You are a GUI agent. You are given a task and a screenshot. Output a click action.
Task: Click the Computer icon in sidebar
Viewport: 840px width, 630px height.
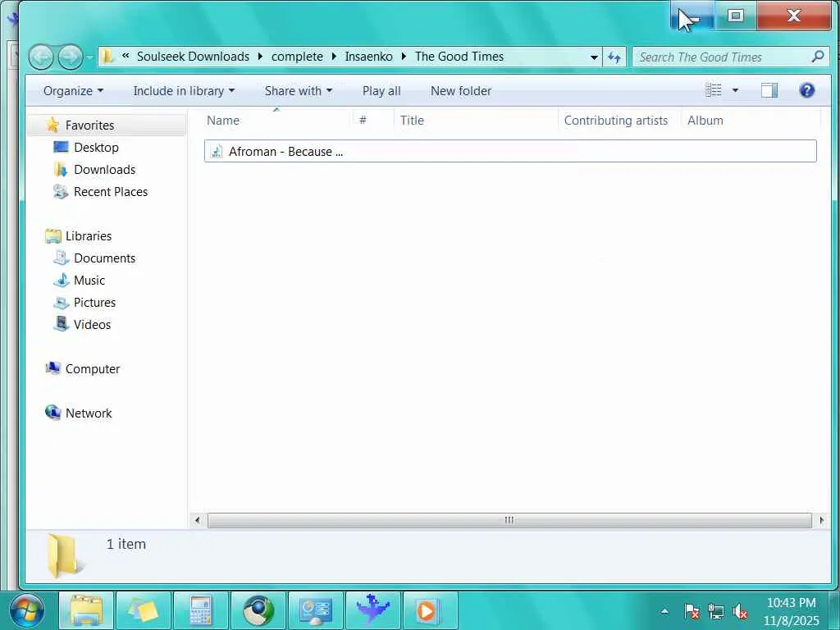[x=53, y=368]
